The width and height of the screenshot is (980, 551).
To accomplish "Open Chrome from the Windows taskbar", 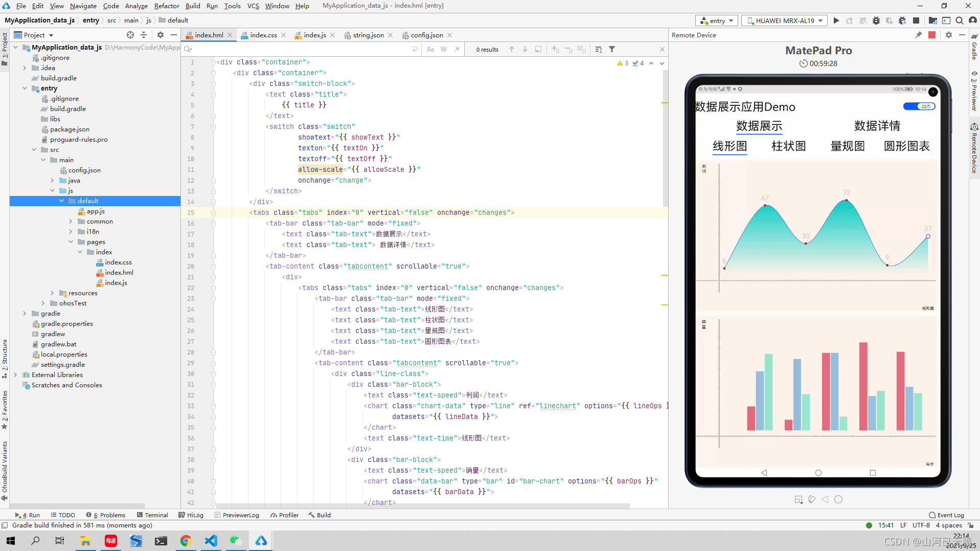I will point(186,540).
